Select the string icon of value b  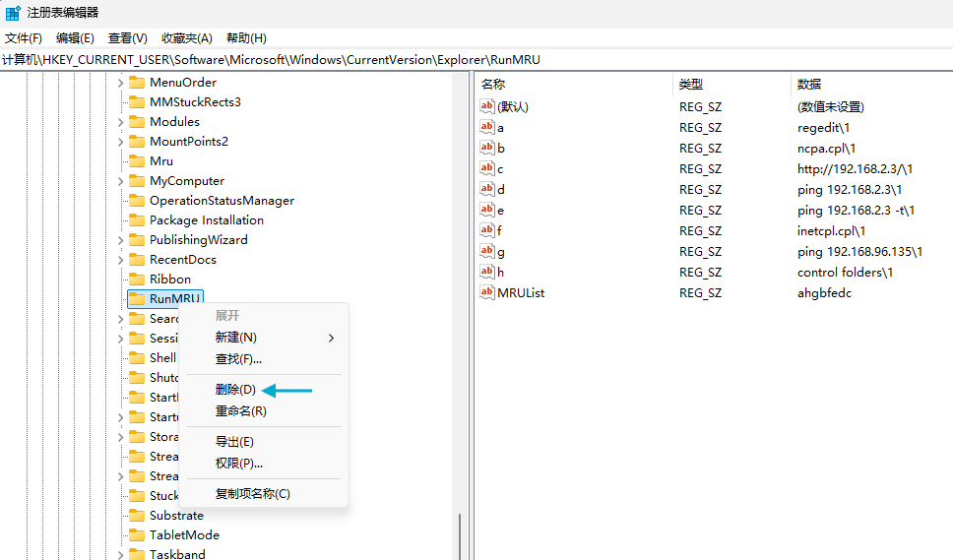tap(486, 148)
